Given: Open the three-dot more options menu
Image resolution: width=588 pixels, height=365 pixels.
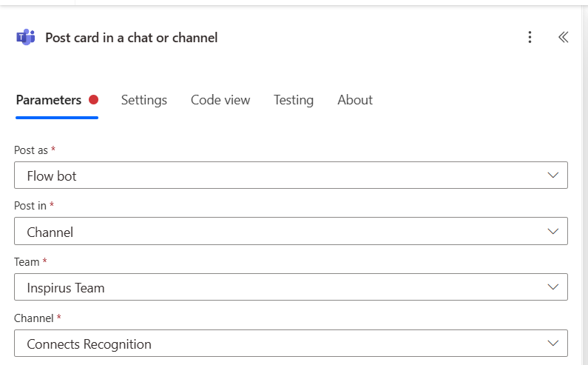Looking at the screenshot, I should tap(530, 37).
